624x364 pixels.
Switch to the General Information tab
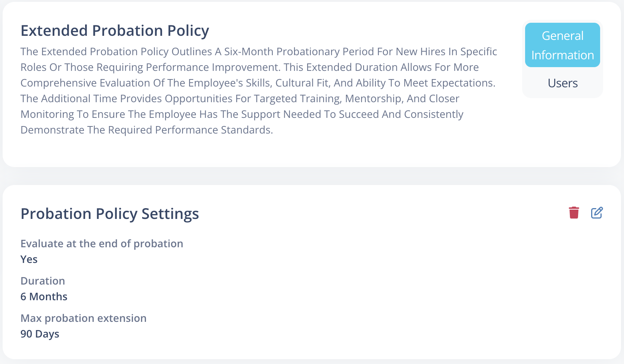(562, 45)
